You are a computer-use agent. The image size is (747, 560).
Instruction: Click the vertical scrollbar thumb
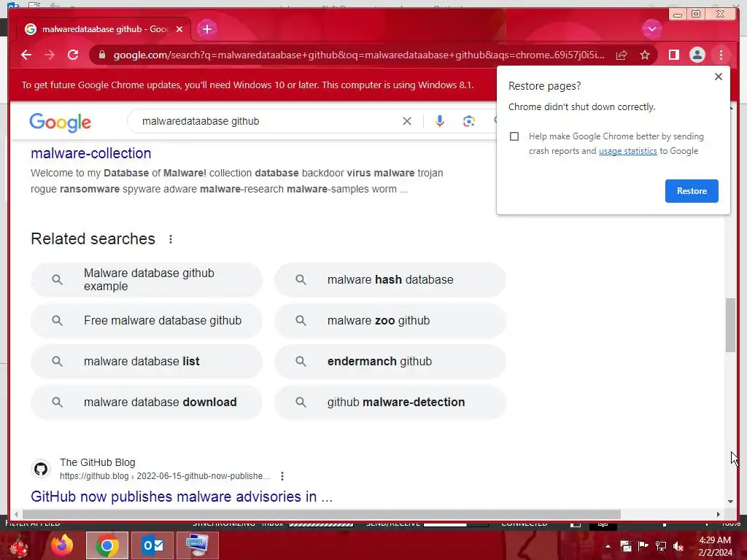point(730,325)
